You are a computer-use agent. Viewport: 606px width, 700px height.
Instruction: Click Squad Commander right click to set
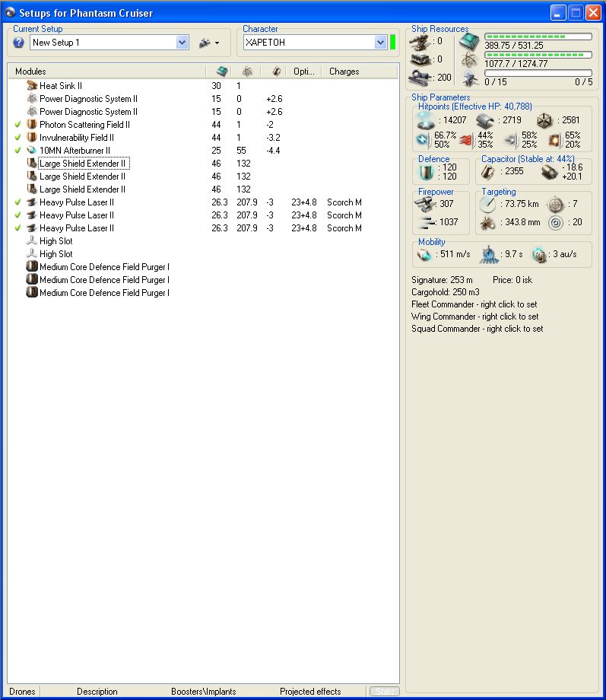pyautogui.click(x=477, y=329)
